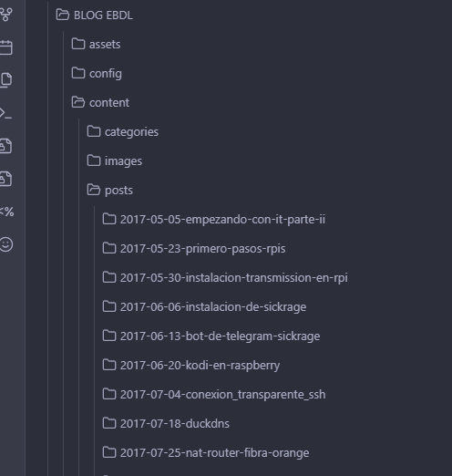This screenshot has width=452, height=476.
Task: Collapse the content folder
Action: pyautogui.click(x=100, y=102)
